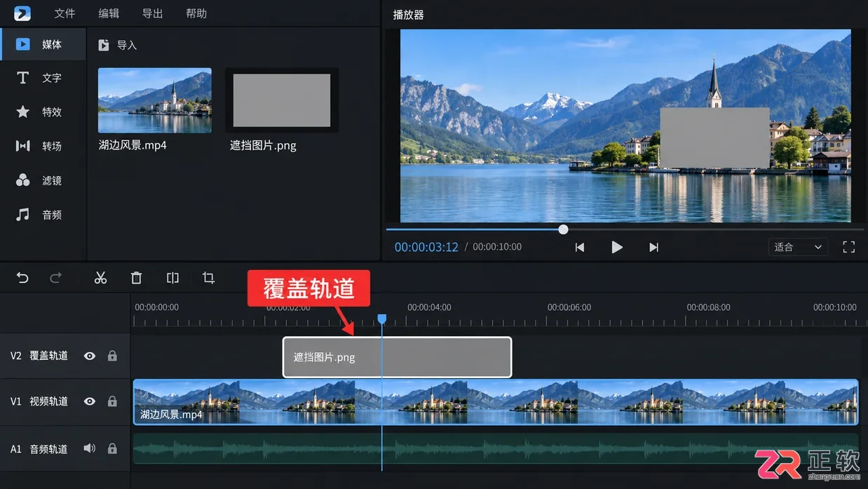
Task: Click the player progress slider handle
Action: pos(563,229)
